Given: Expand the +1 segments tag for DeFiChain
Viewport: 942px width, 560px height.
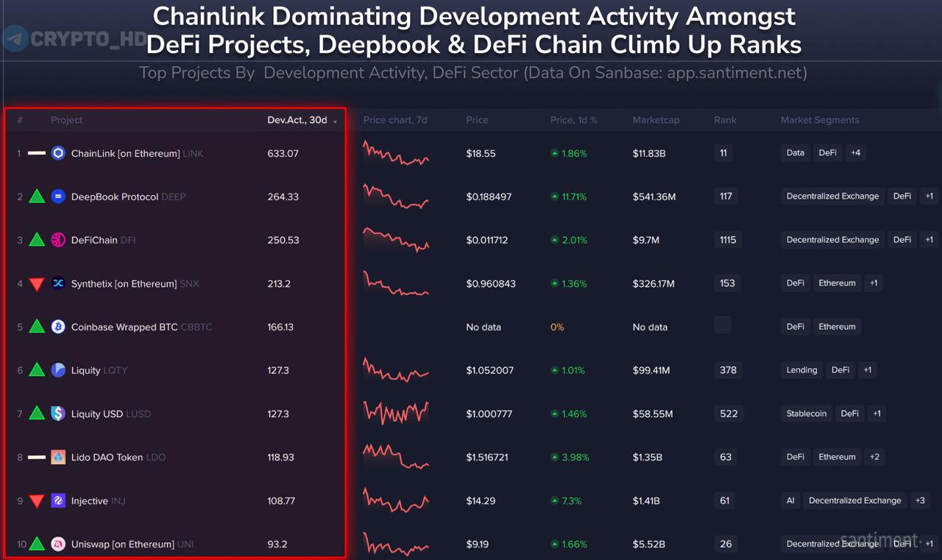Looking at the screenshot, I should (929, 240).
